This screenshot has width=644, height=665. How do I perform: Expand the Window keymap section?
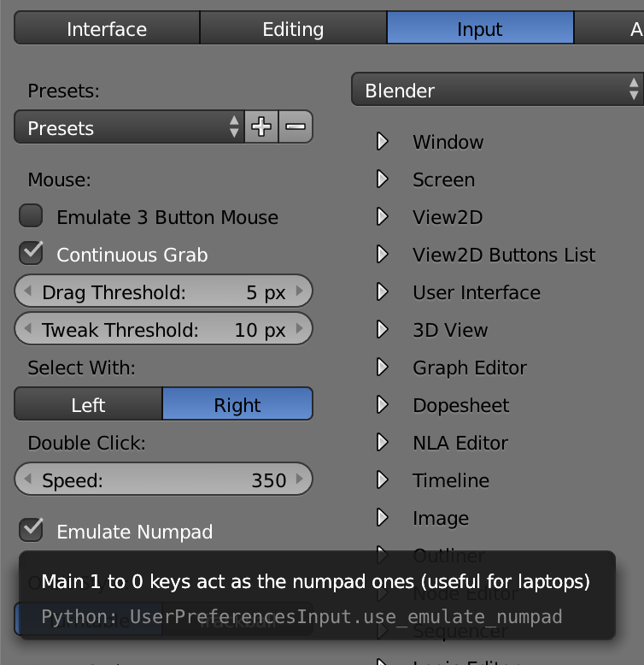point(383,142)
